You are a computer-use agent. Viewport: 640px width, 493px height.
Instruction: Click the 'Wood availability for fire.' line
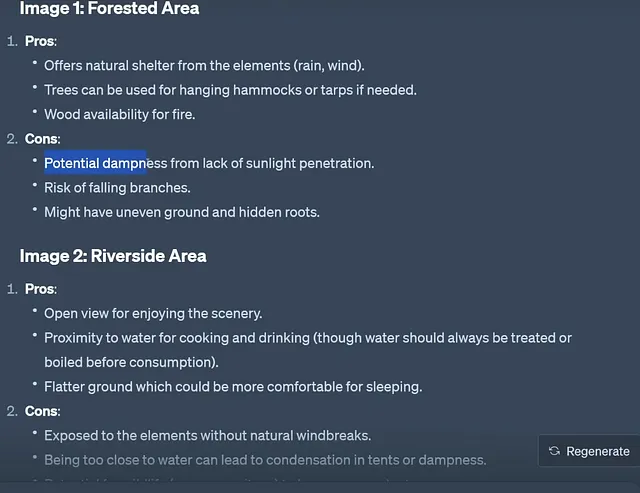pyautogui.click(x=120, y=114)
